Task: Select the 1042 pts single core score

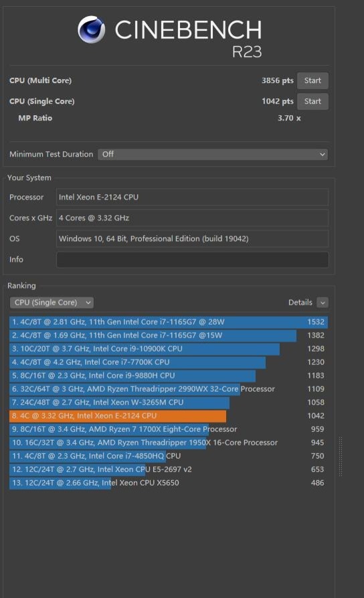Action: click(278, 101)
